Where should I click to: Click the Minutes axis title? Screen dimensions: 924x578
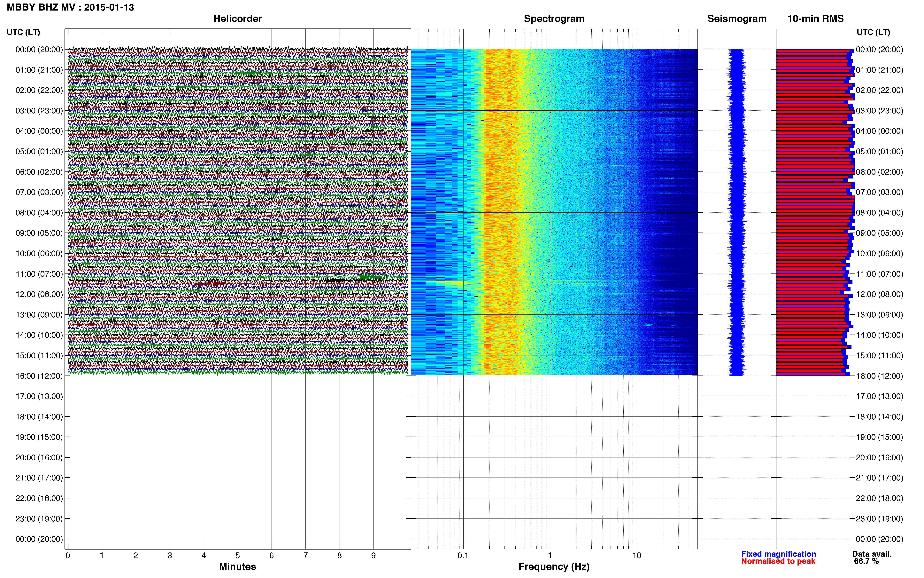[238, 566]
